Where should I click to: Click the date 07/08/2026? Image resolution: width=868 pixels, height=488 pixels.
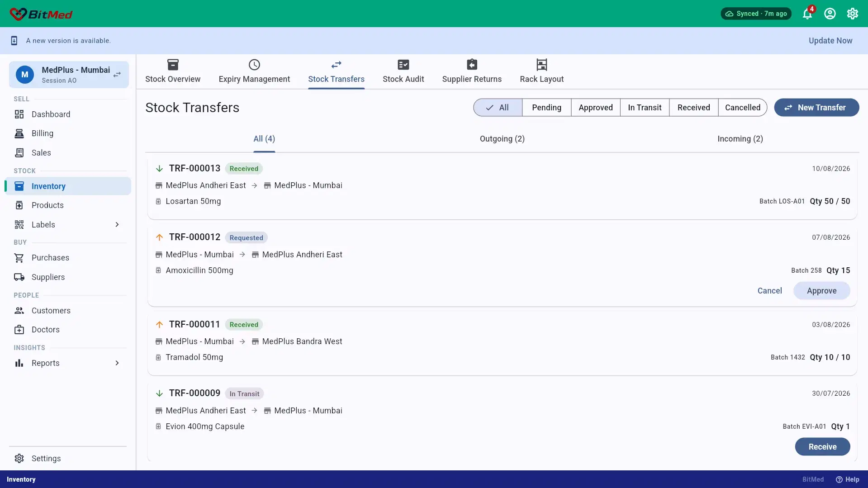pyautogui.click(x=831, y=237)
